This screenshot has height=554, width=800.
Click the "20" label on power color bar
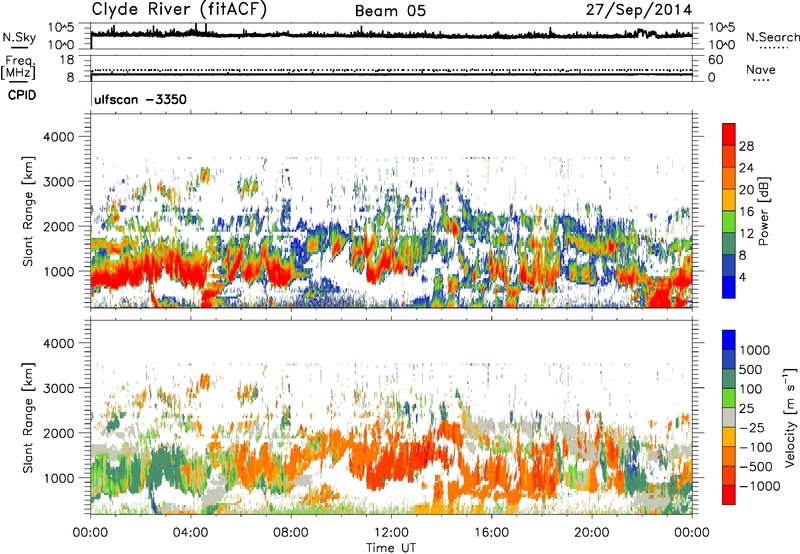(x=746, y=190)
